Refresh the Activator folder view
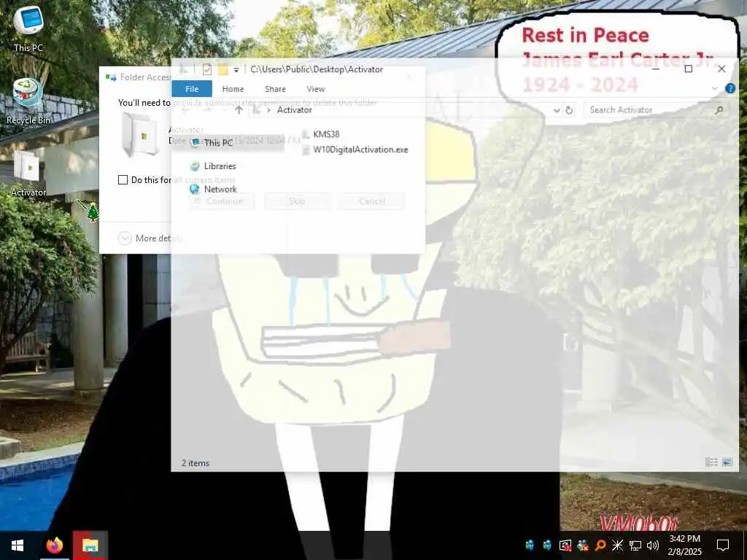The height and width of the screenshot is (560, 747). (569, 110)
